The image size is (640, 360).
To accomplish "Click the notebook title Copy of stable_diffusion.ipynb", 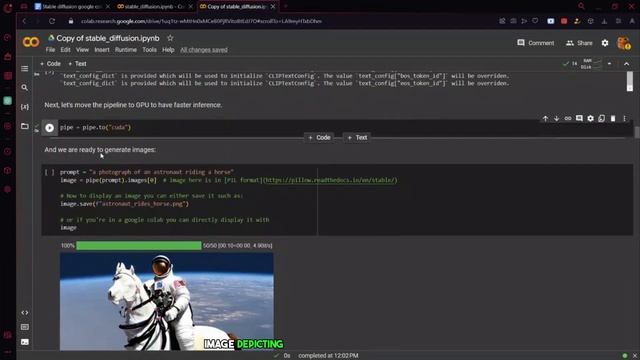I will (108, 38).
